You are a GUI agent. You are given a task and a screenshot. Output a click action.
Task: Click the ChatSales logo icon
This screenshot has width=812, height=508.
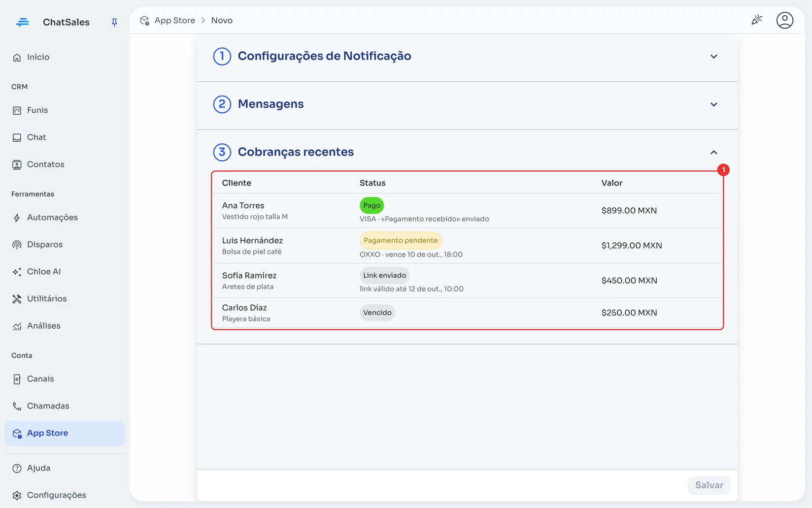point(22,22)
